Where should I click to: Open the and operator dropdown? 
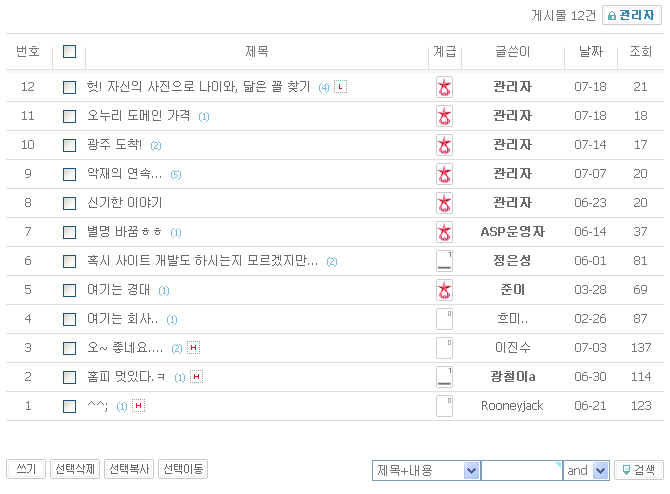coord(586,470)
